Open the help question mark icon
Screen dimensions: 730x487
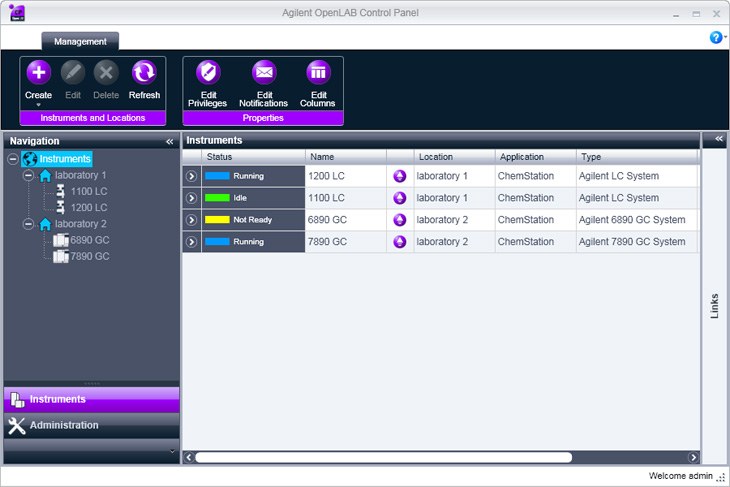tap(716, 37)
